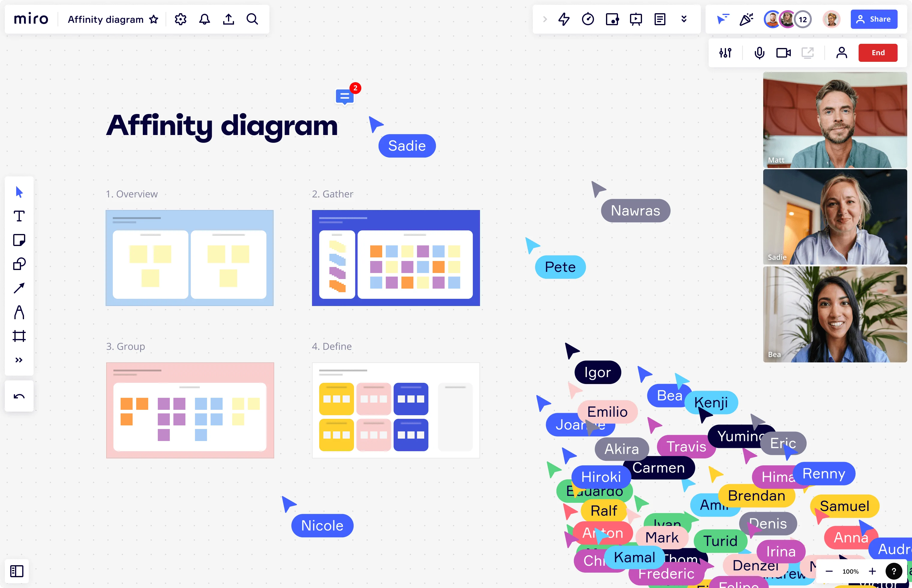
Task: Expand the navigation dropdown in top bar
Action: (684, 19)
